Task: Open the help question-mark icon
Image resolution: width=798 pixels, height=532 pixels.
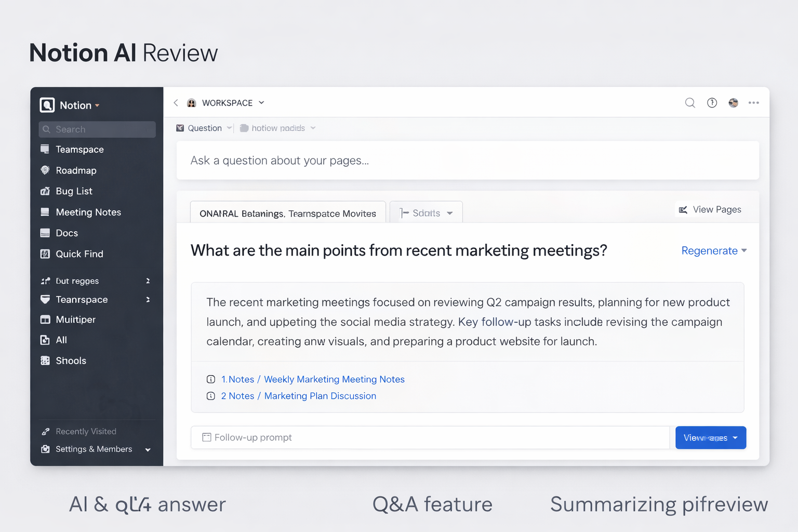Action: coord(712,102)
